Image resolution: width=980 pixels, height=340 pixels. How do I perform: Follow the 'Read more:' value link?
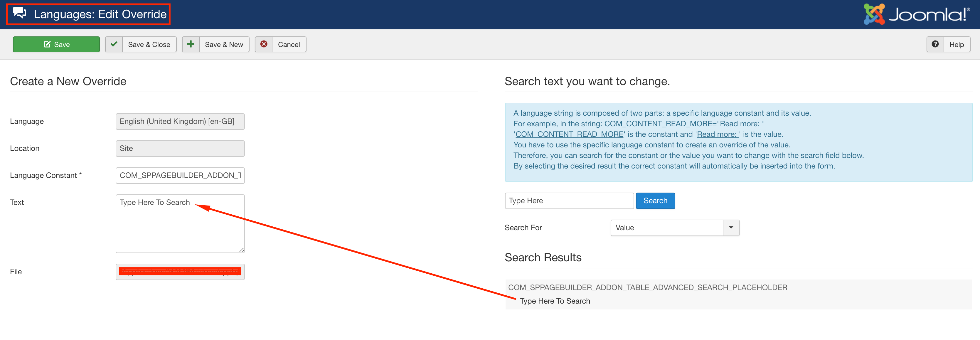[x=717, y=134]
